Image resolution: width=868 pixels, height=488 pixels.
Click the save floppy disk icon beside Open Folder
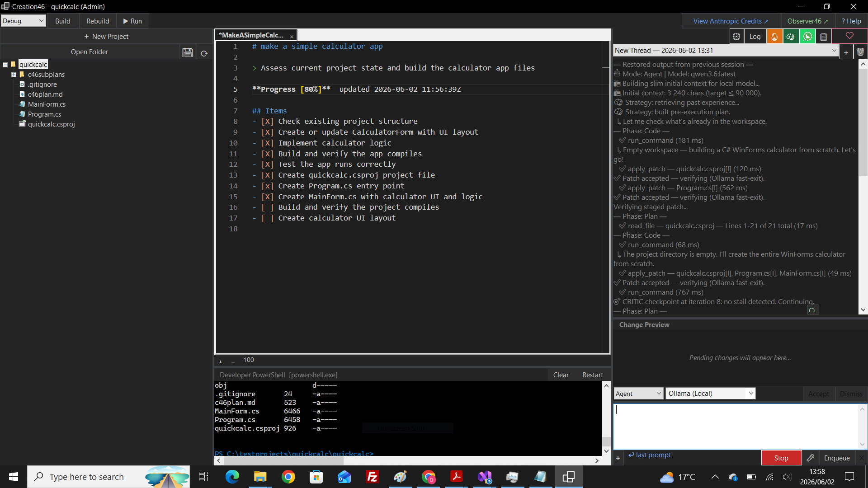188,52
